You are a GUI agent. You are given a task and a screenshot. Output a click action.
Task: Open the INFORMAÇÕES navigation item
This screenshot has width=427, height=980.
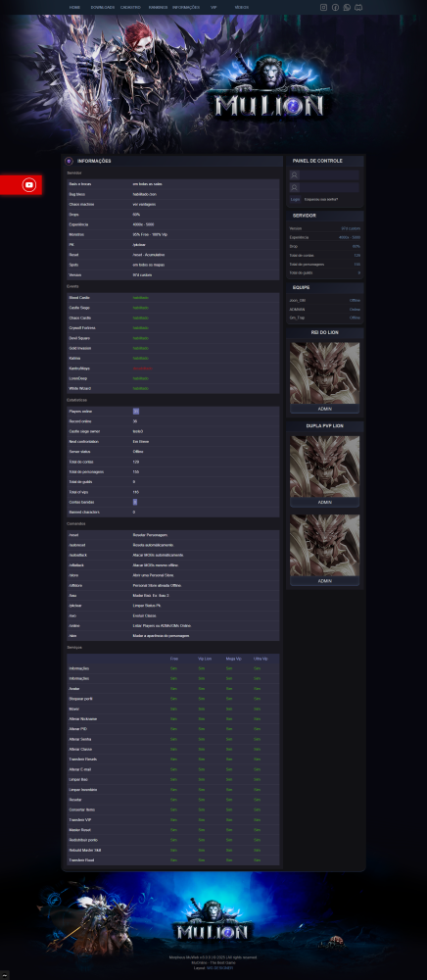(186, 8)
